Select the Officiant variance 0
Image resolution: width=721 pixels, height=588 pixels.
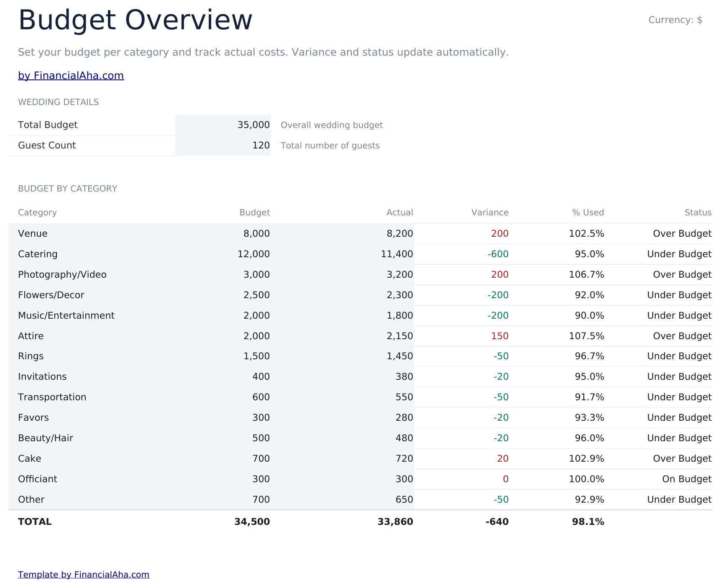click(506, 479)
